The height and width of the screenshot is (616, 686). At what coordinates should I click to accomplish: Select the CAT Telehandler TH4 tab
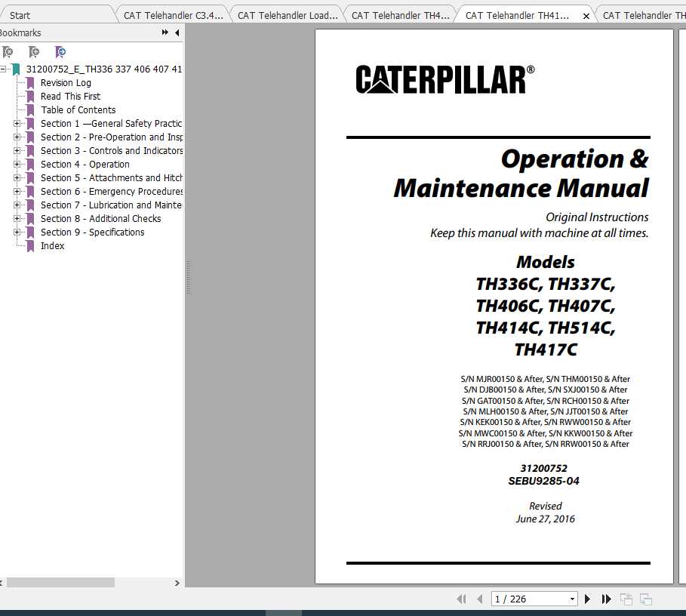click(x=399, y=14)
